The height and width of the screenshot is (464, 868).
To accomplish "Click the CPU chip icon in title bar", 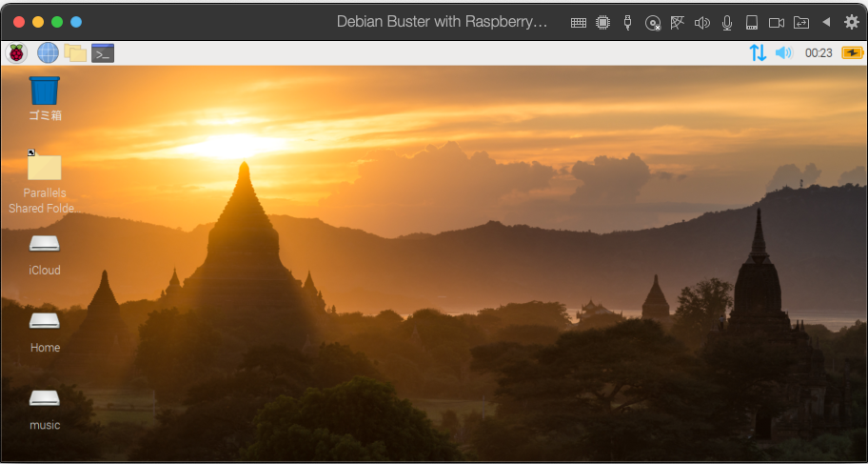I will tap(602, 23).
